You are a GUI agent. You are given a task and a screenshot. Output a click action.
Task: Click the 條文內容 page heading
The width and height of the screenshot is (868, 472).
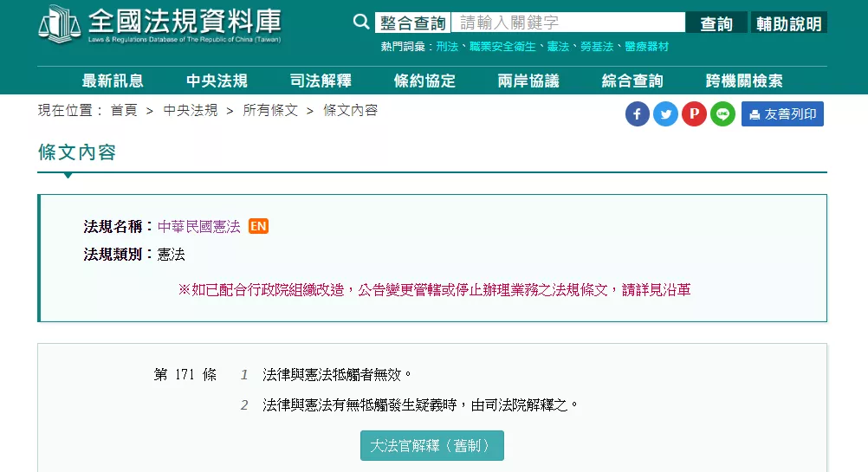(x=77, y=152)
